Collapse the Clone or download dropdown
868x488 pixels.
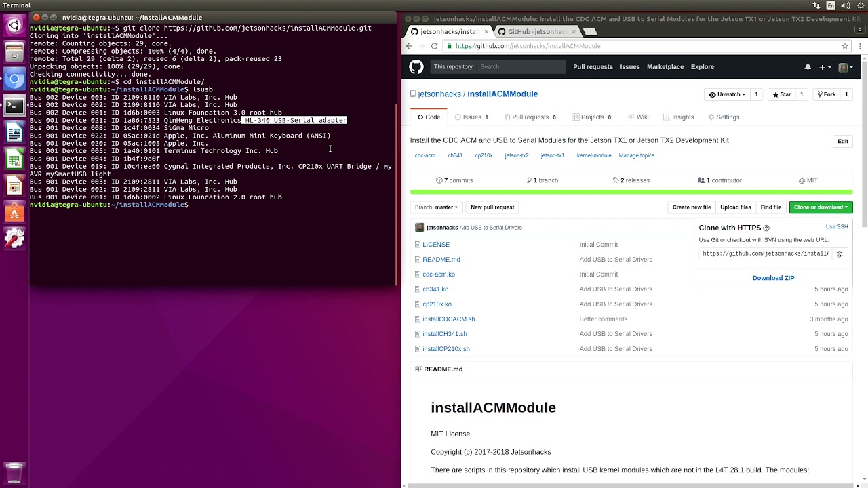point(821,207)
